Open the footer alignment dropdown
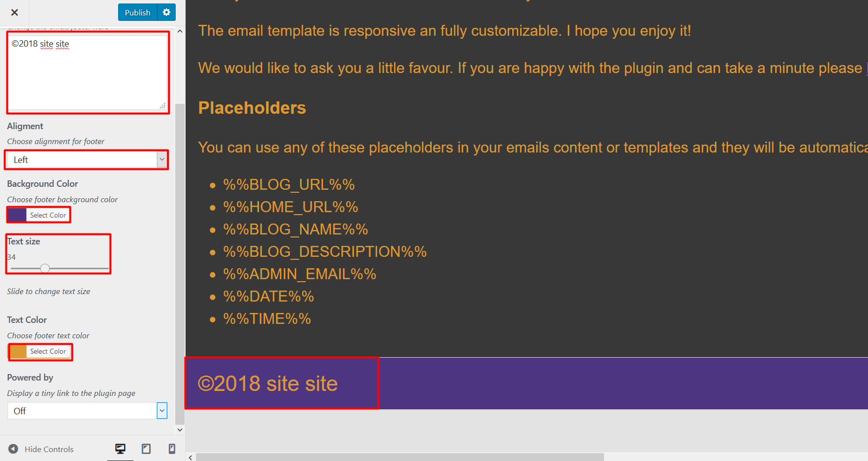This screenshot has height=461, width=868. click(x=87, y=159)
